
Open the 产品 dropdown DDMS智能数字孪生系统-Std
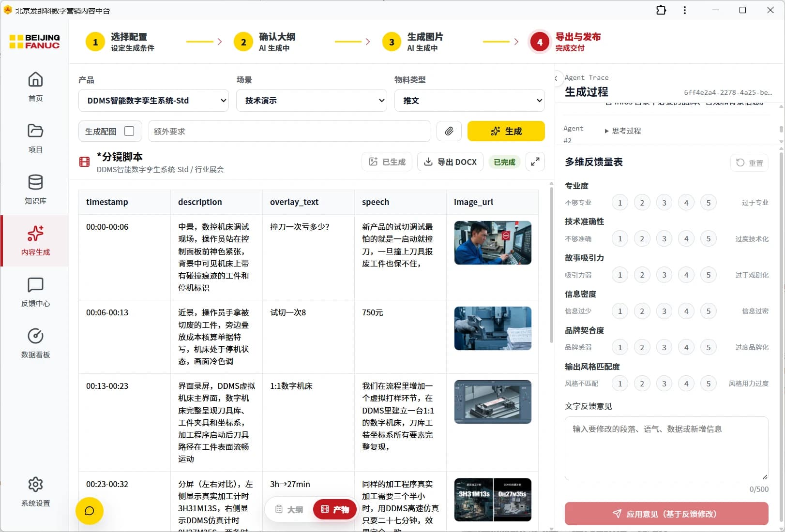(153, 101)
